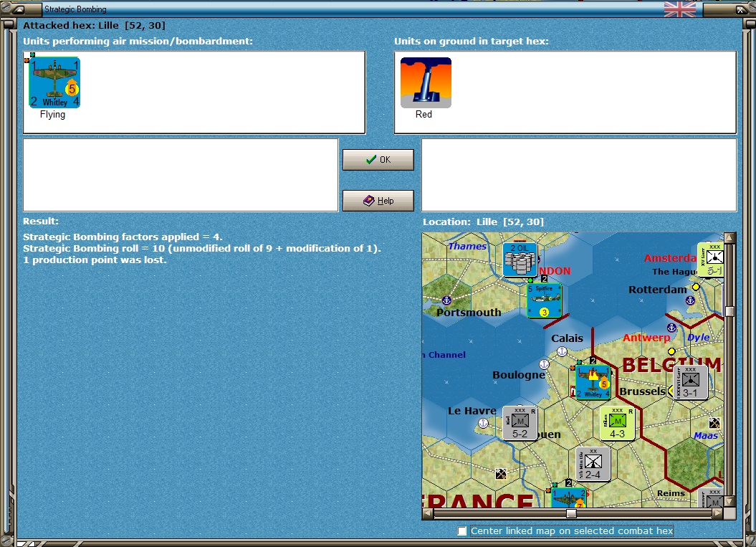This screenshot has width=756, height=547.
Task: Open the Help button
Action: [378, 201]
